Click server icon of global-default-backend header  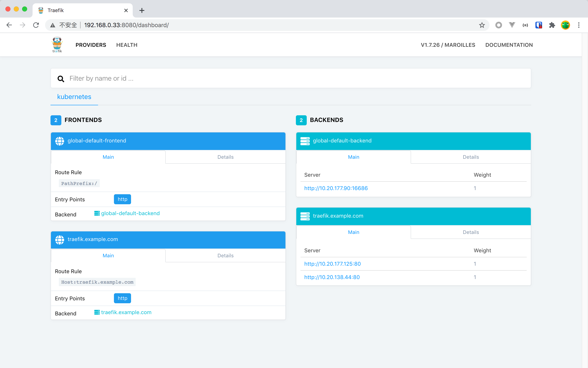(305, 141)
